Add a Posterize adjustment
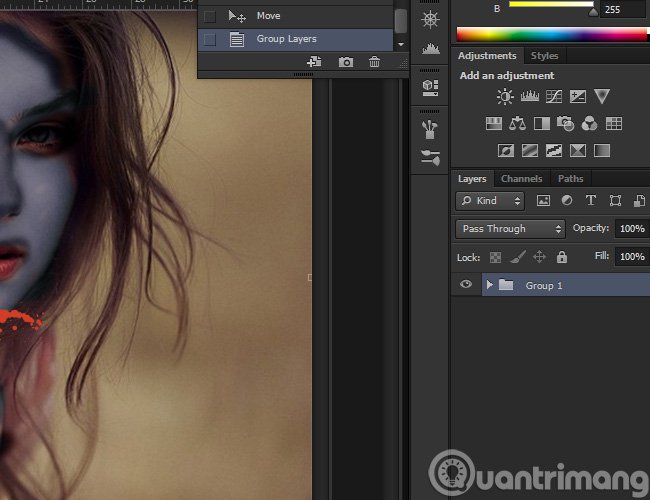The width and height of the screenshot is (650, 500). click(x=530, y=150)
